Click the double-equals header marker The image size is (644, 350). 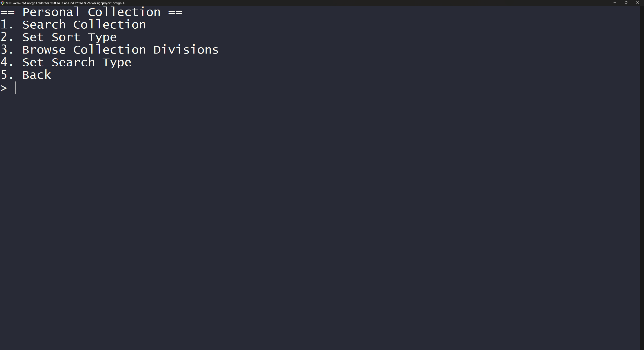(8, 12)
